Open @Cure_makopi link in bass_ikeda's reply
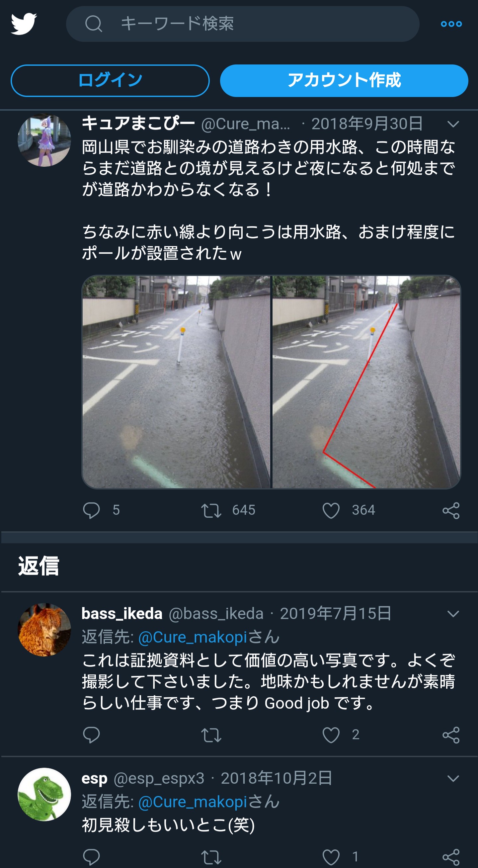 tap(193, 637)
